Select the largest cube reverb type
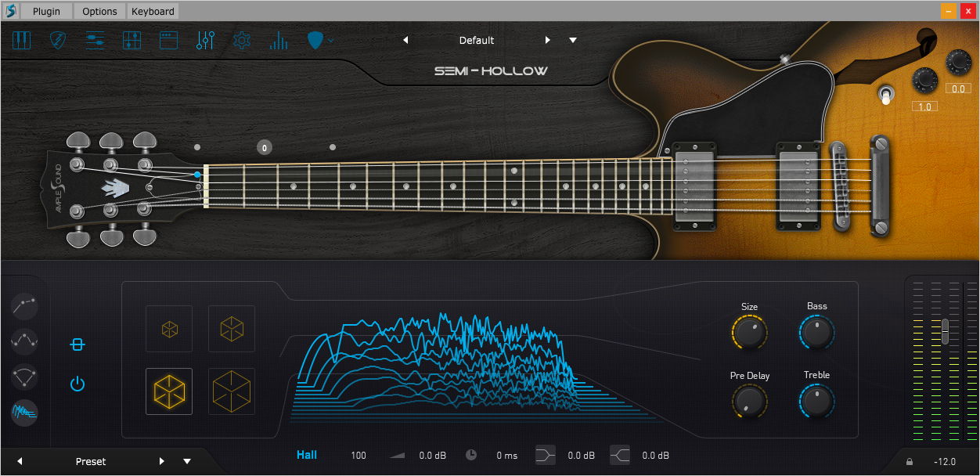Viewport: 980px width, 476px height. (232, 391)
